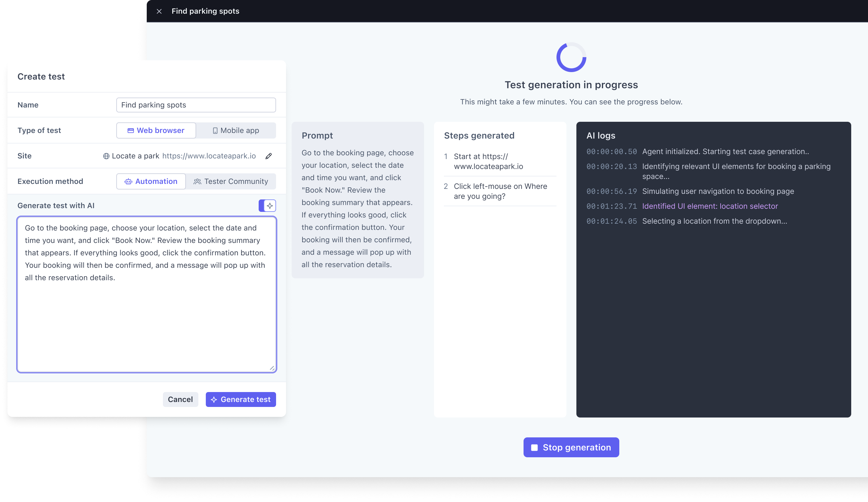Click the loading progress spinner
This screenshot has width=868, height=502.
pyautogui.click(x=571, y=57)
